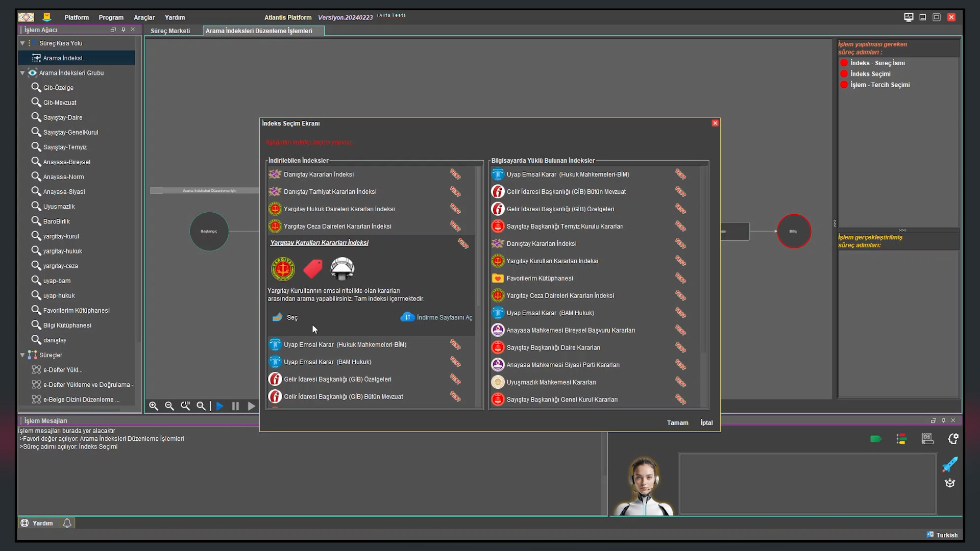The image size is (980, 551).
Task: Open the head-with-gear settings icon
Action: click(x=953, y=439)
